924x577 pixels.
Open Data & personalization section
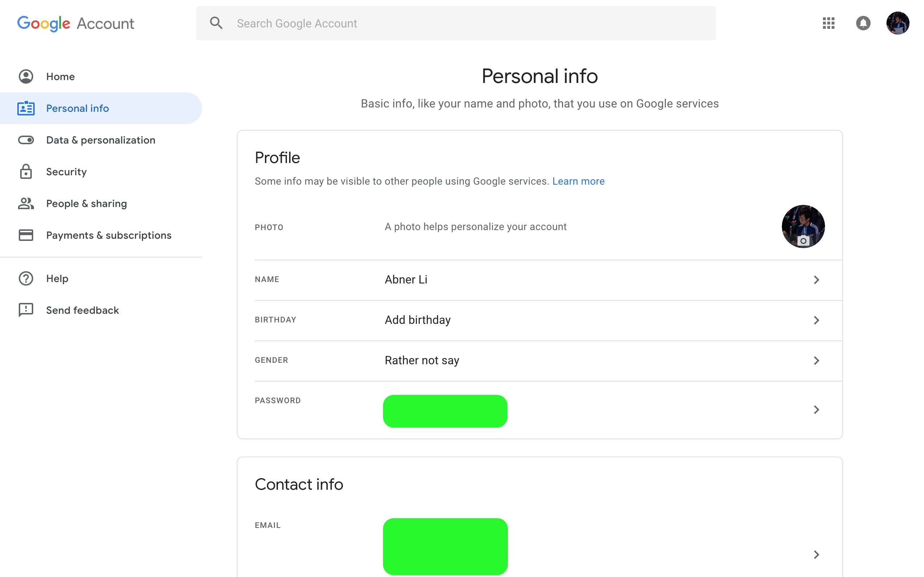tap(100, 140)
